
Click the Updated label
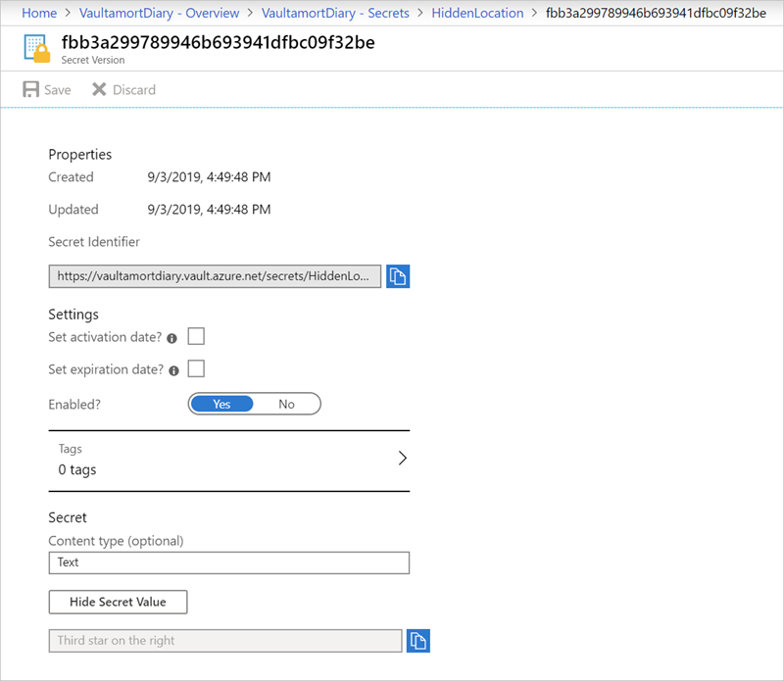click(73, 210)
